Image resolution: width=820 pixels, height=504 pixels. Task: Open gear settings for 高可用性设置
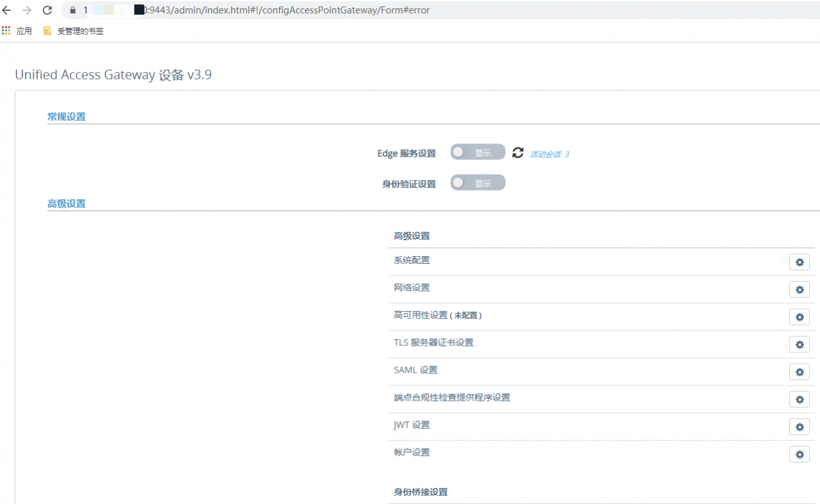[799, 317]
